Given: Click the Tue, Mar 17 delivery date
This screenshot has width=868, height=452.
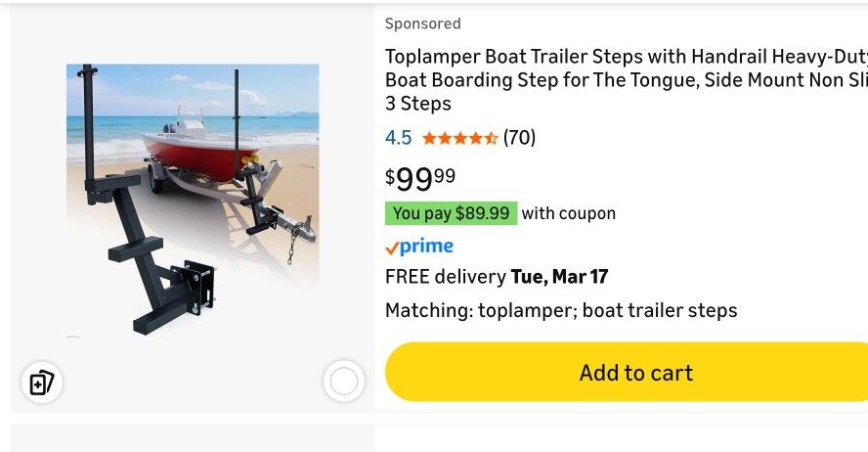Looking at the screenshot, I should (560, 277).
